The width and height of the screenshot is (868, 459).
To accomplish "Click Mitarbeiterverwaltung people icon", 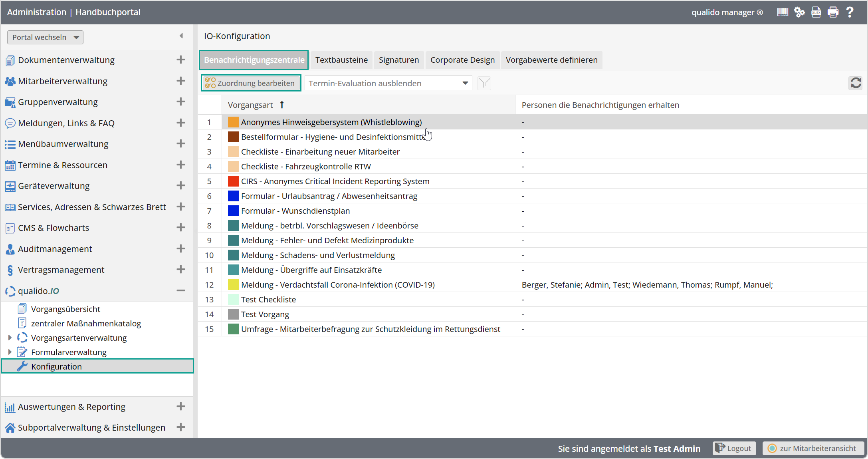I will (10, 81).
